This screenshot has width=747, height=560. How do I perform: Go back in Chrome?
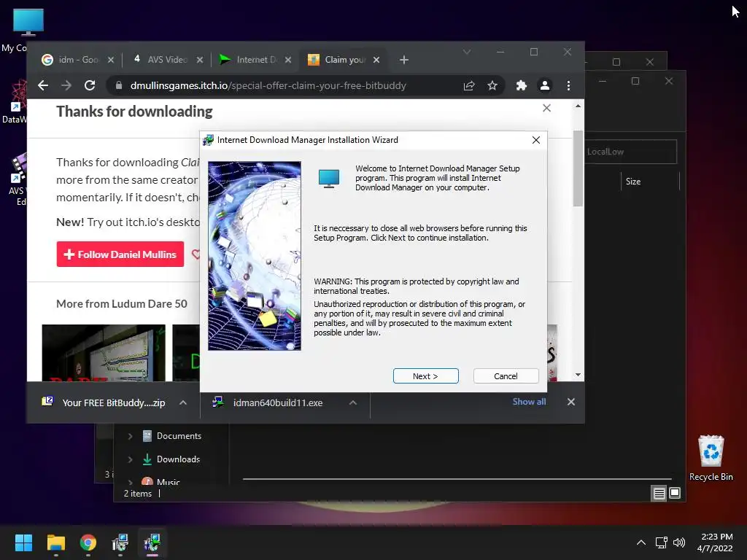43,85
